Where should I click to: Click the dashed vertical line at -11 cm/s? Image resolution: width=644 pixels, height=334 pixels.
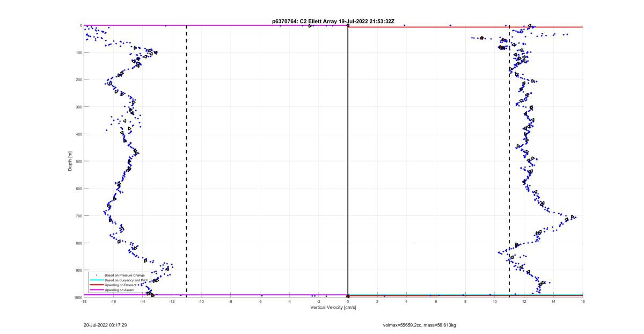[186, 161]
